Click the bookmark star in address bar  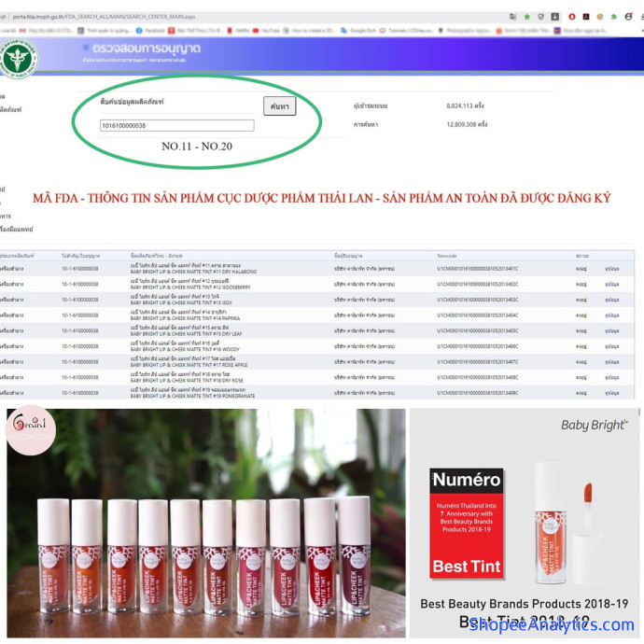tap(526, 17)
